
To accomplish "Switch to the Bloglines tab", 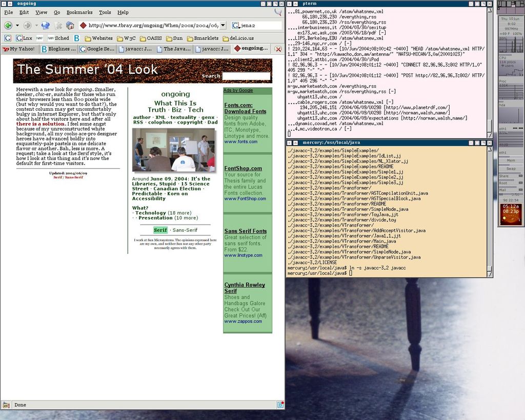I will [58, 49].
